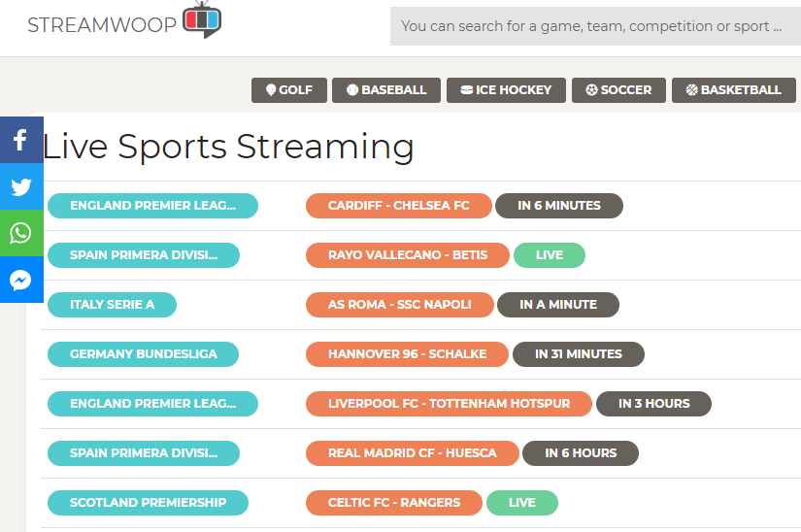Click the Live badge for Celtic FC
This screenshot has width=801, height=532.
coord(522,503)
